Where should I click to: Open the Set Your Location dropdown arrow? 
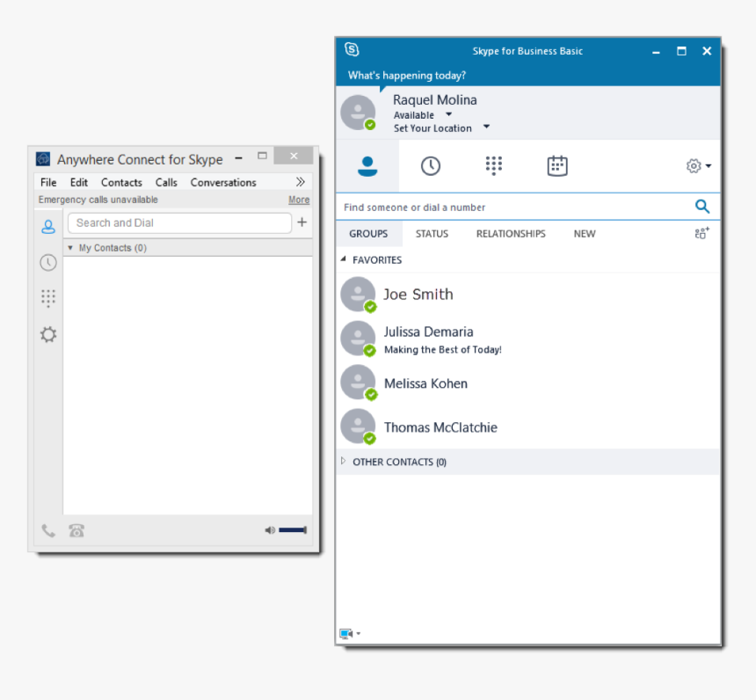pyautogui.click(x=486, y=127)
